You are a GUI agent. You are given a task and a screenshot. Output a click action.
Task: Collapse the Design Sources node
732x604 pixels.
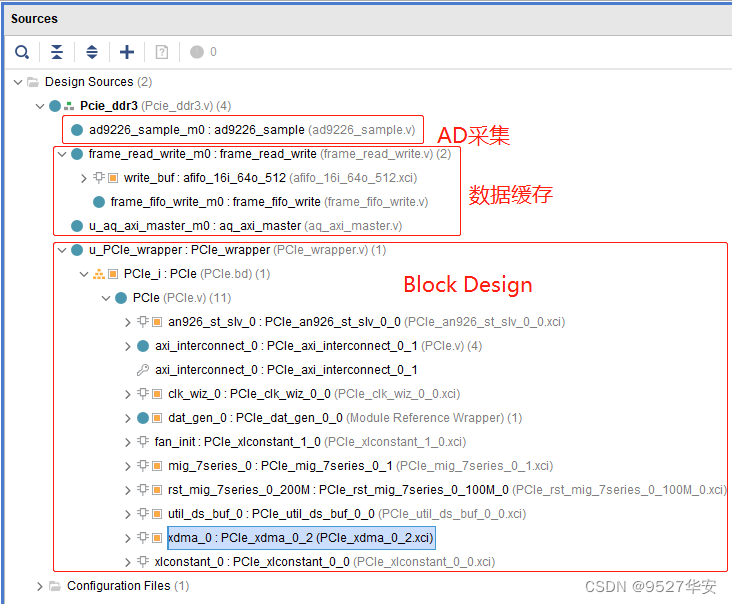click(x=18, y=83)
